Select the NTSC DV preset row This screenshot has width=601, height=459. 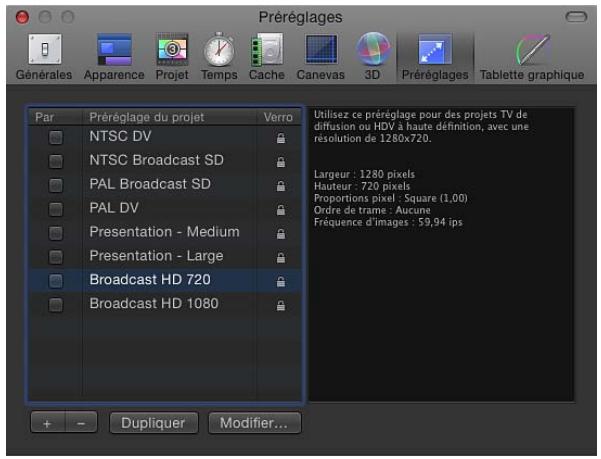coord(165,137)
